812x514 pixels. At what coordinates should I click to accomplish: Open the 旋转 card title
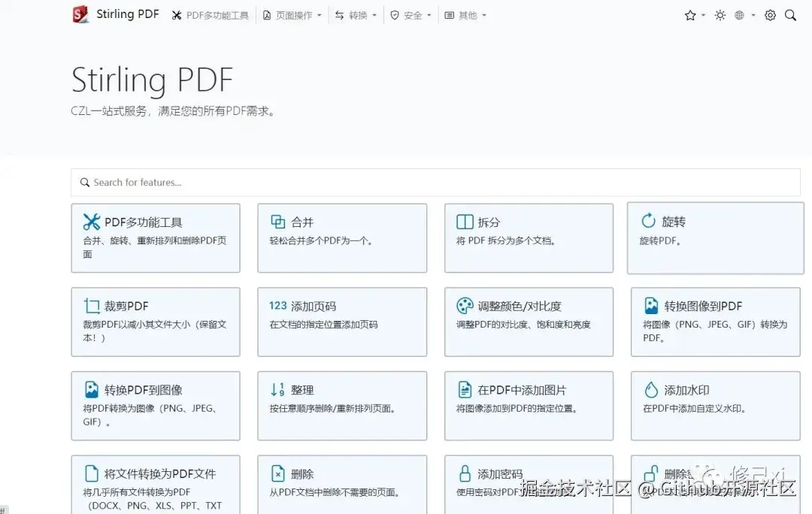[x=674, y=222]
